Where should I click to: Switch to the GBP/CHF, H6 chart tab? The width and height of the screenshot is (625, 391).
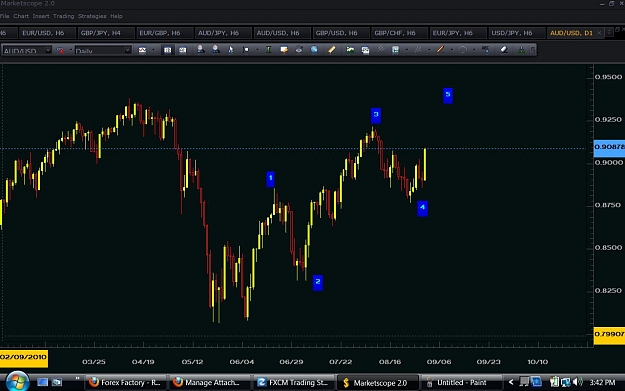click(399, 33)
